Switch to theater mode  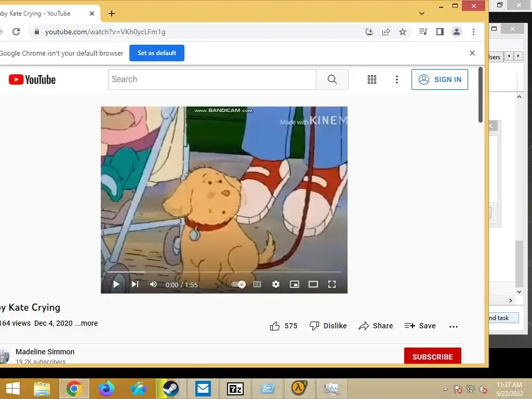pyautogui.click(x=313, y=284)
